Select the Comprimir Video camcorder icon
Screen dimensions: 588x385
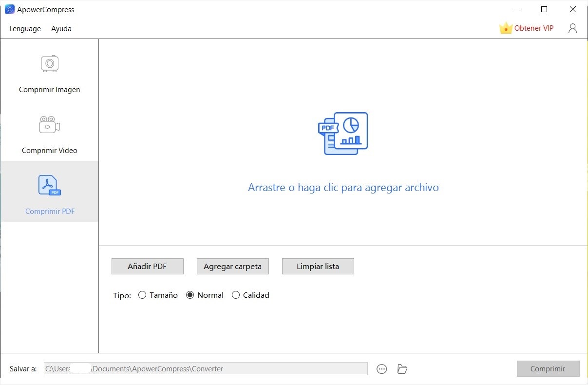click(x=49, y=125)
